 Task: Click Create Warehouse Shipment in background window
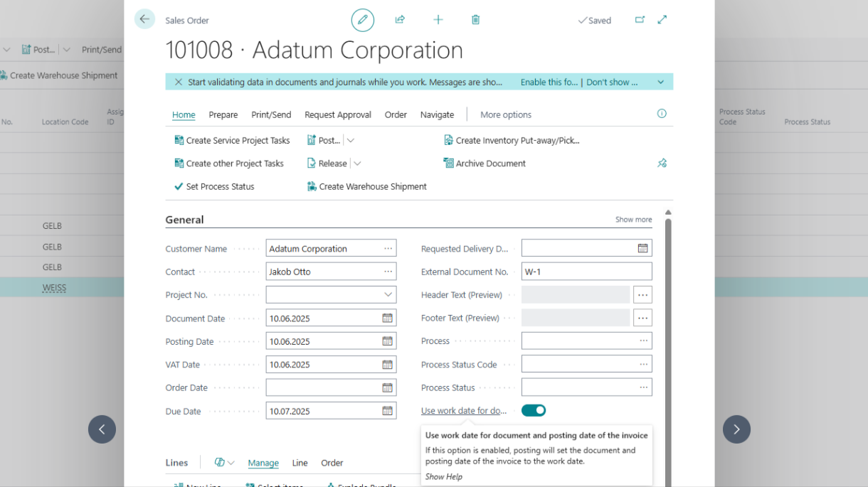[x=58, y=75]
